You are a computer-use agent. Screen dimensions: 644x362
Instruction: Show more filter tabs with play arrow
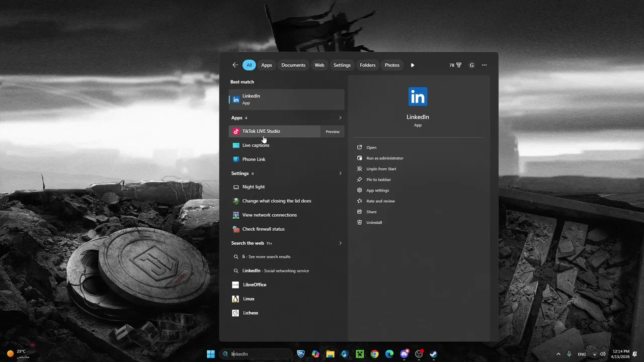(x=413, y=65)
